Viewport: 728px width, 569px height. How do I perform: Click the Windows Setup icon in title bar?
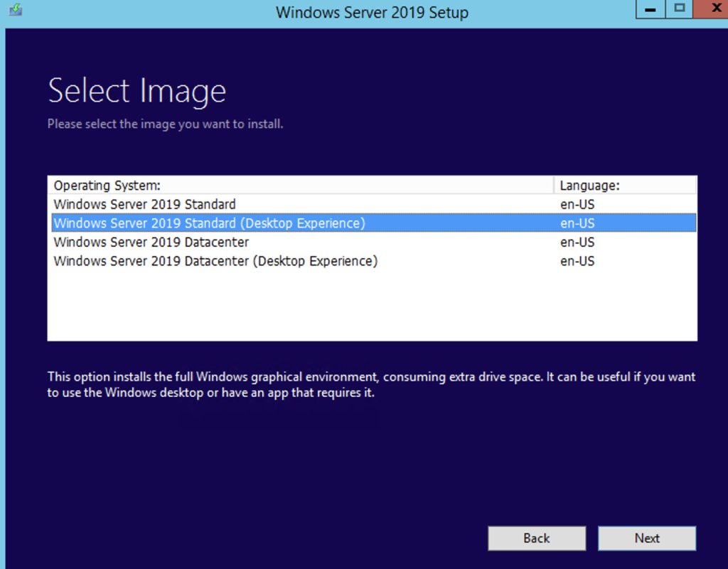(16, 9)
